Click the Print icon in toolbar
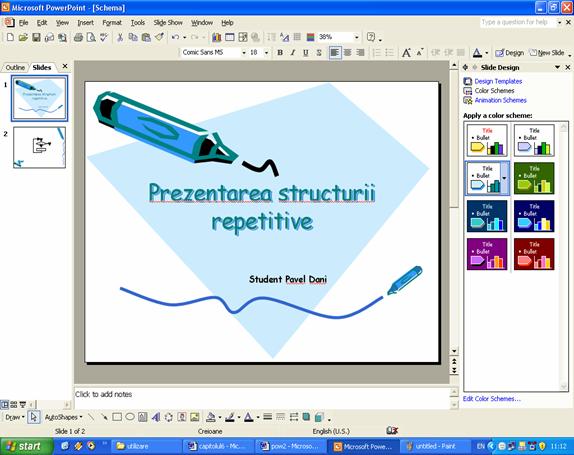 click(x=78, y=37)
